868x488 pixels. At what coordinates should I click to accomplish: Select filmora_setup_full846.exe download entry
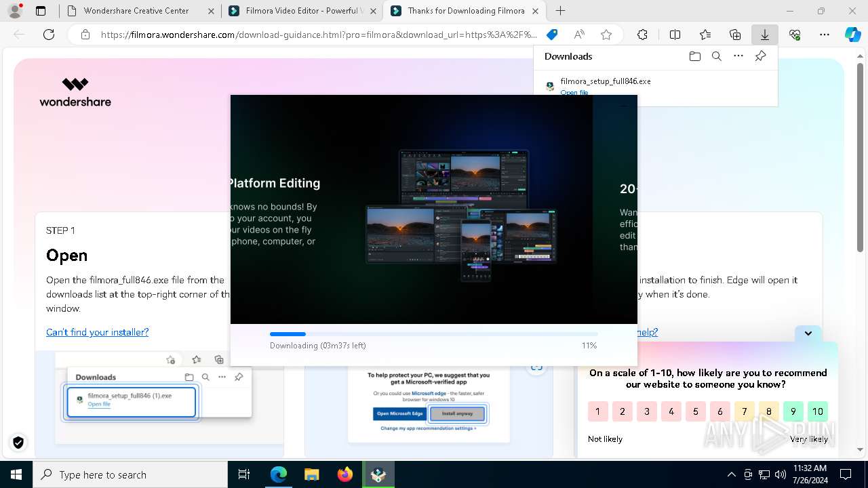(x=655, y=86)
